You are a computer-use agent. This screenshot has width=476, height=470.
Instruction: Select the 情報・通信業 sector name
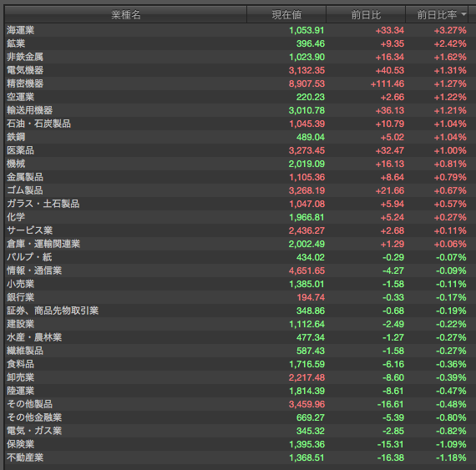[34, 270]
